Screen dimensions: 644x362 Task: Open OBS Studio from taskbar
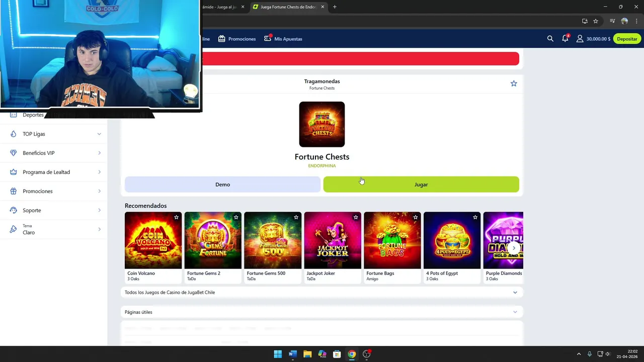367,354
